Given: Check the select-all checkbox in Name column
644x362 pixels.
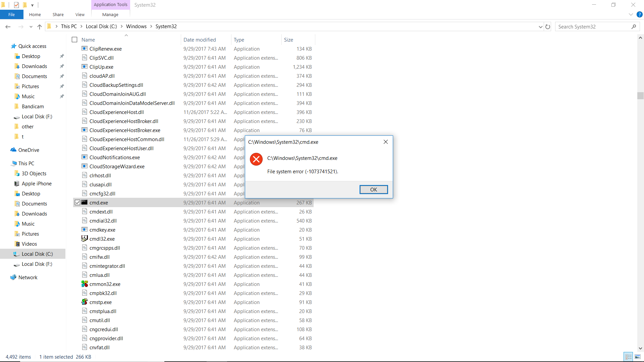Looking at the screenshot, I should [74, 40].
